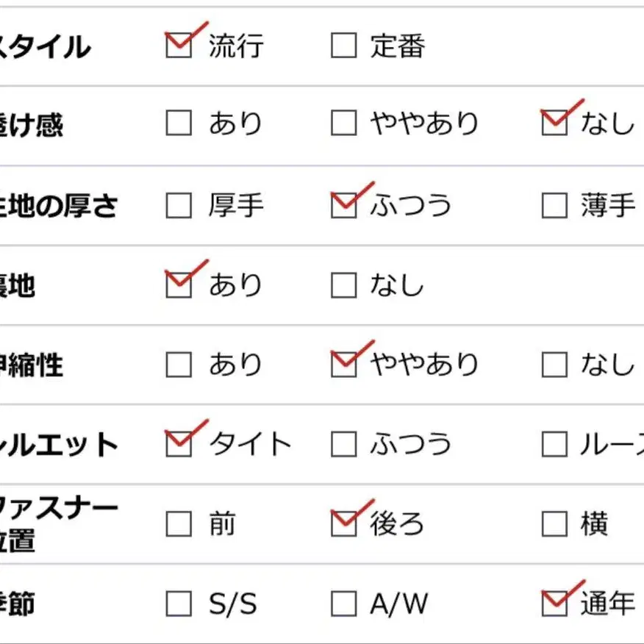Screen dimensions: 644x644
Task: Check the 厚手 fabric thickness box
Action: [179, 207]
